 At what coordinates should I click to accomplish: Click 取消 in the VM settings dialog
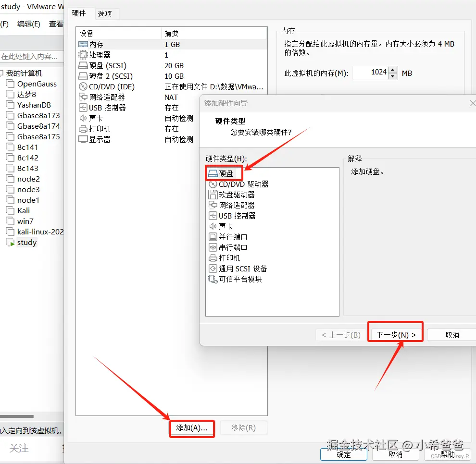click(x=396, y=454)
